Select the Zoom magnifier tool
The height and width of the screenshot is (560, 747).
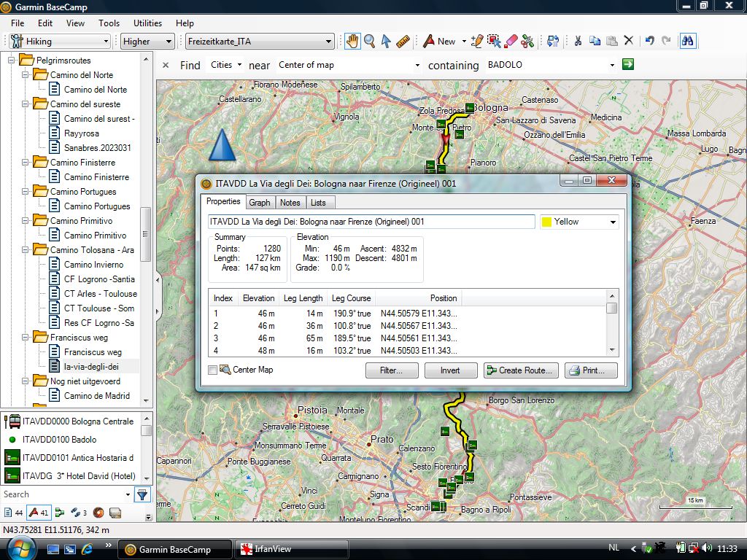pos(369,42)
